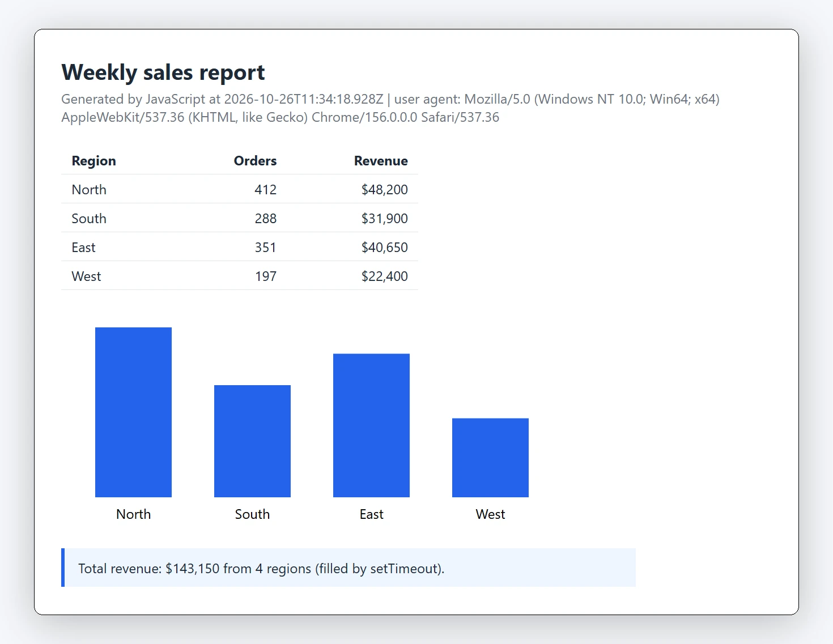Click the "South" label under the chart

tap(252, 514)
